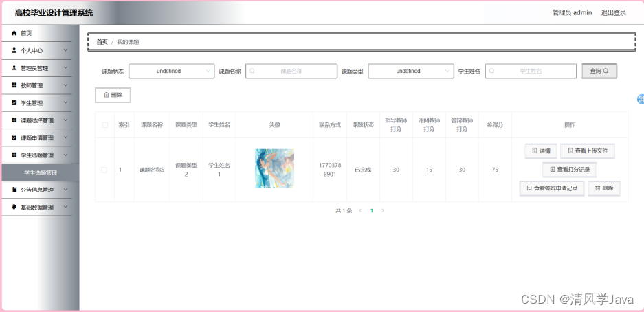Viewport: 644px width, 312px height.
Task: Click the grid icon beside 学生选题管理
Action: (x=14, y=155)
